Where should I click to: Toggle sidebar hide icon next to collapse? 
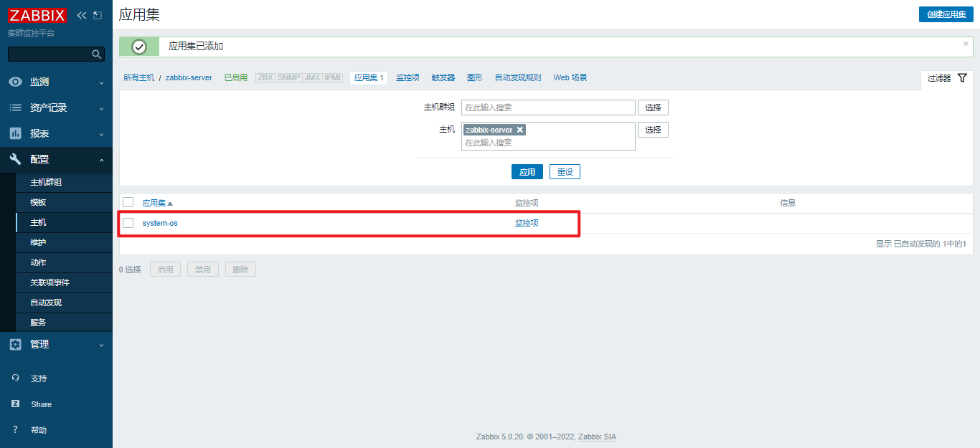tap(98, 15)
